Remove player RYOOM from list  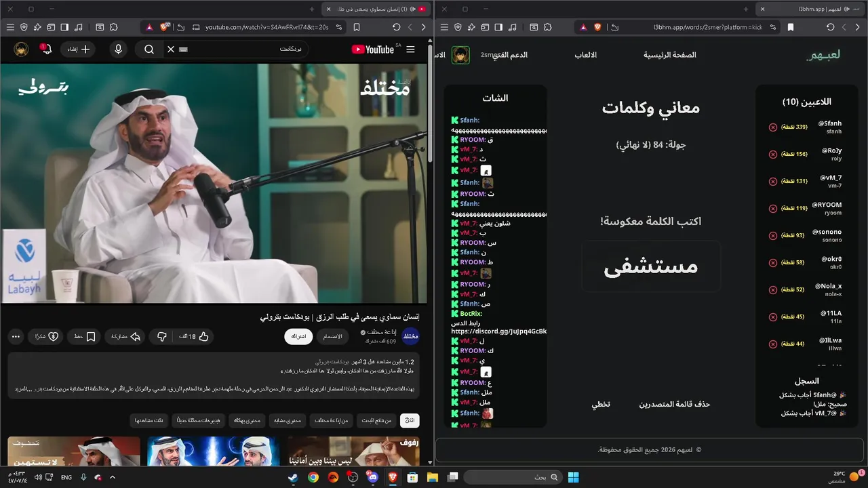[x=772, y=208]
